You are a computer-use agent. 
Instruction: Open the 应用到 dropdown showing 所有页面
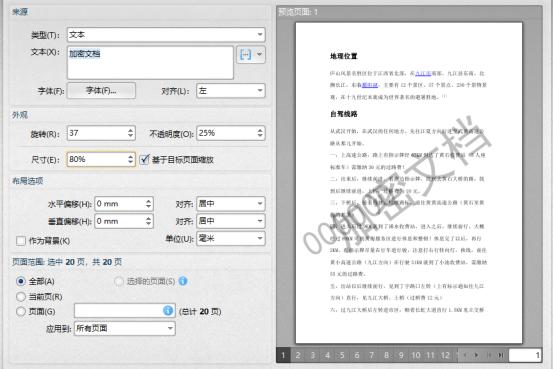[x=125, y=328]
